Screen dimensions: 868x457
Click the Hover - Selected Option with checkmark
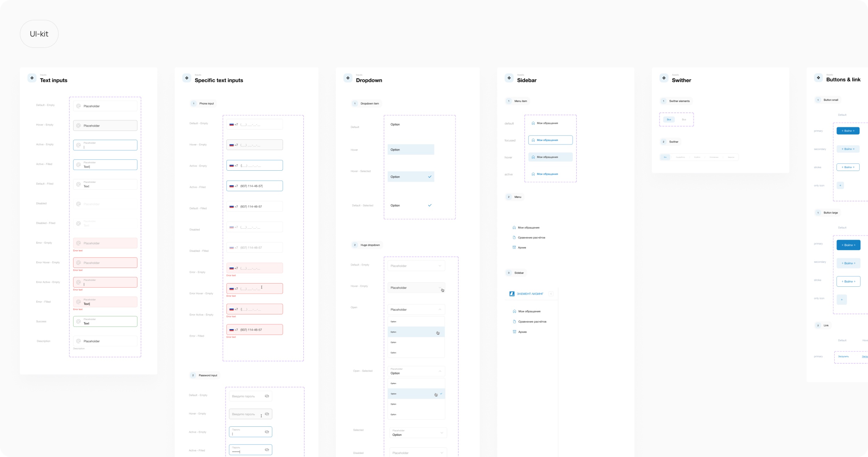[411, 177]
